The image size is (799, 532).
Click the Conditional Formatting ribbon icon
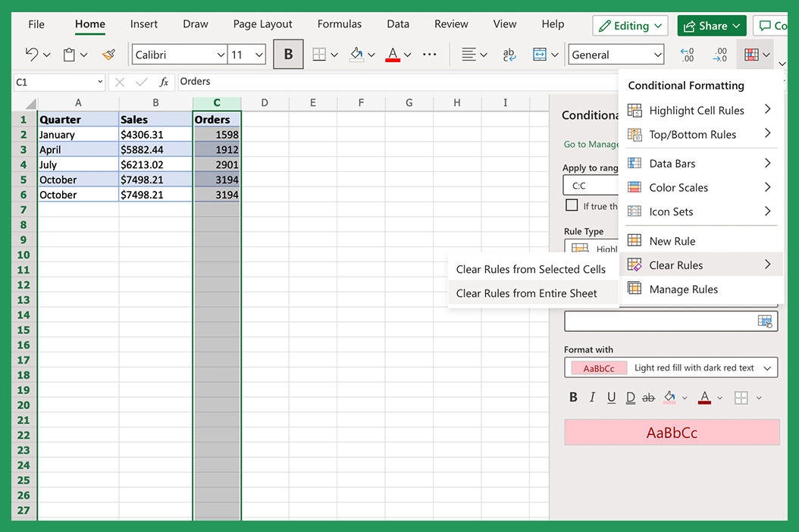[751, 55]
